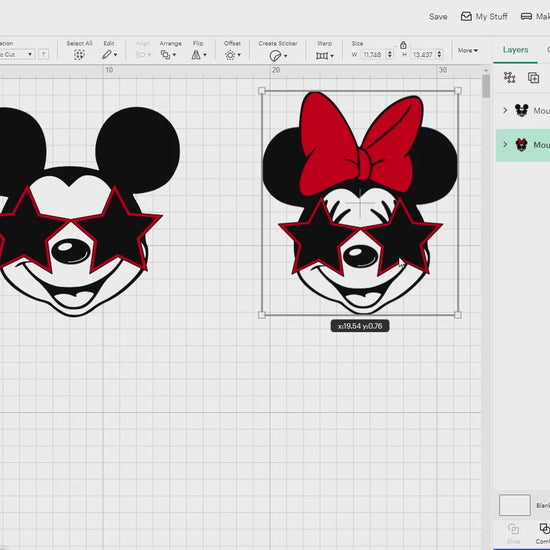The height and width of the screenshot is (550, 550).
Task: Click the Save button
Action: [x=438, y=16]
